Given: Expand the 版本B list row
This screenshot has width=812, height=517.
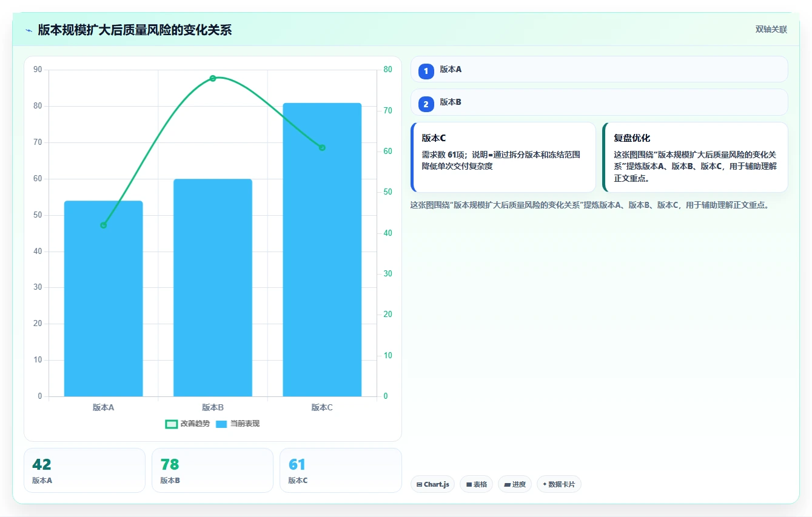Looking at the screenshot, I should coord(599,102).
